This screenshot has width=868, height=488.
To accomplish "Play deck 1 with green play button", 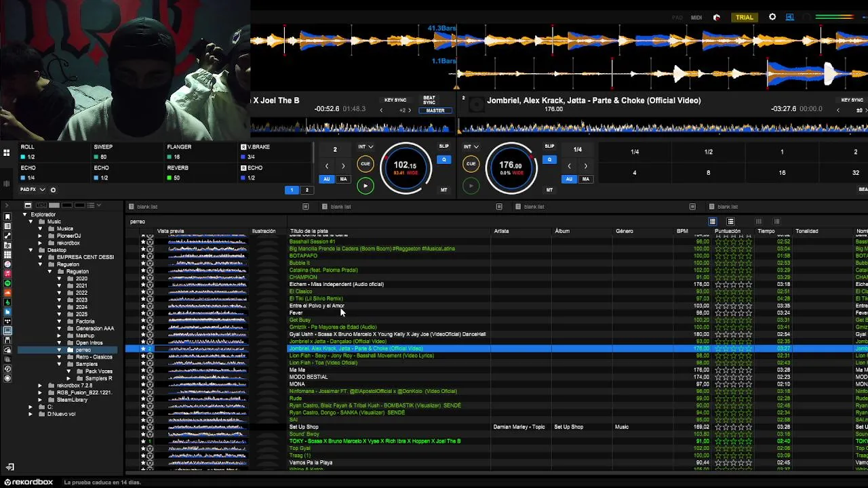I will 365,186.
